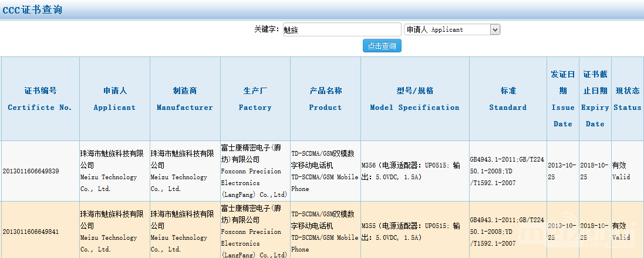Click the keyword input field containing 魅族
644x258 pixels.
[342, 29]
